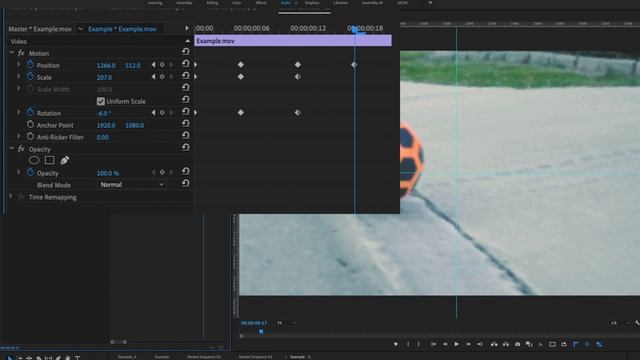Image resolution: width=640 pixels, height=360 pixels.
Task: Collapse the Opacity effect group
Action: tap(11, 149)
